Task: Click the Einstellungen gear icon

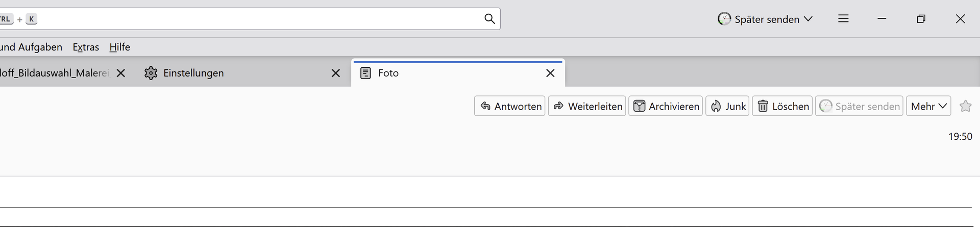Action: pos(151,73)
